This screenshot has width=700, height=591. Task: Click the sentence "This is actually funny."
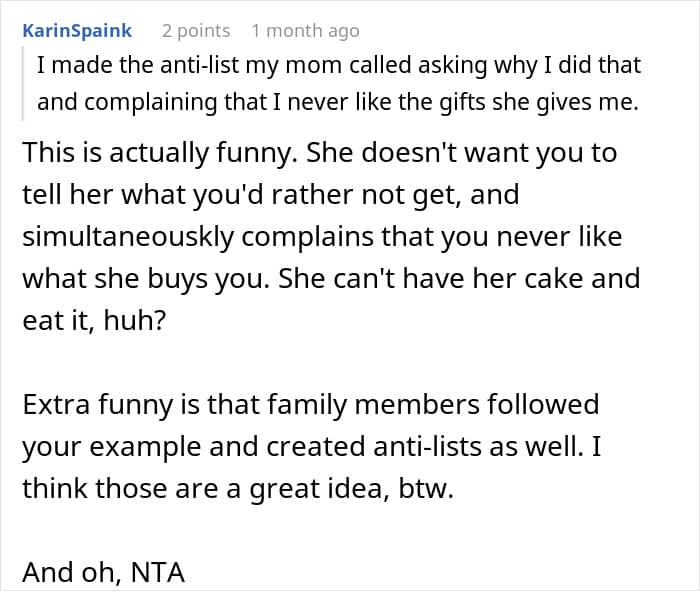(158, 154)
